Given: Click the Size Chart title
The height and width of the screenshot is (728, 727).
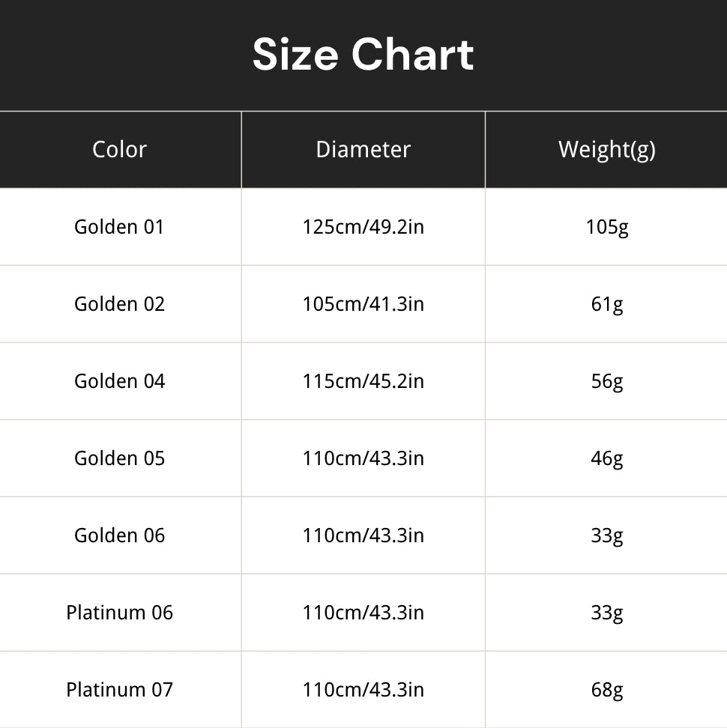Looking at the screenshot, I should pyautogui.click(x=363, y=55).
